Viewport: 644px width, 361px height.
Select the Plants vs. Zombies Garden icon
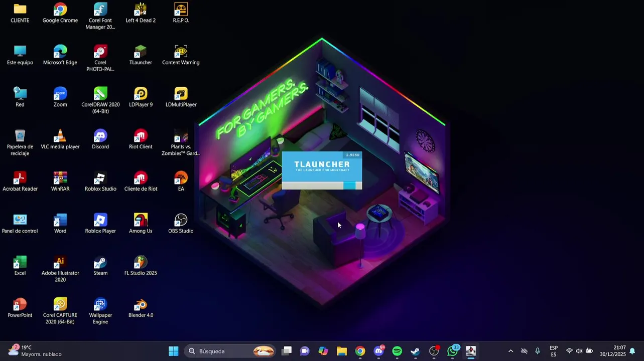(x=181, y=142)
